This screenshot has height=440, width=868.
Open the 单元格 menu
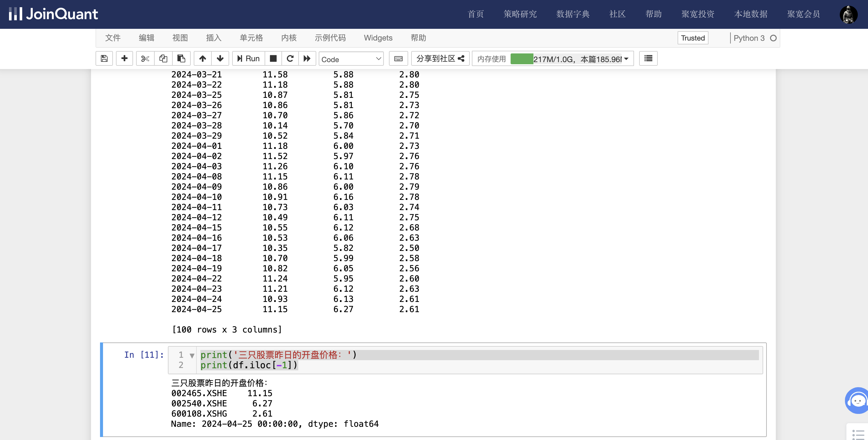pyautogui.click(x=251, y=38)
